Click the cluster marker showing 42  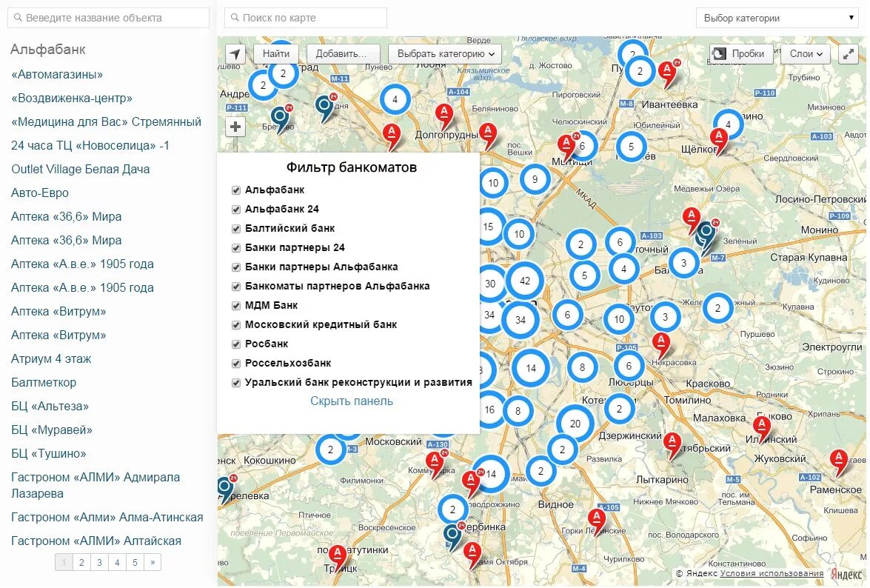pyautogui.click(x=525, y=281)
